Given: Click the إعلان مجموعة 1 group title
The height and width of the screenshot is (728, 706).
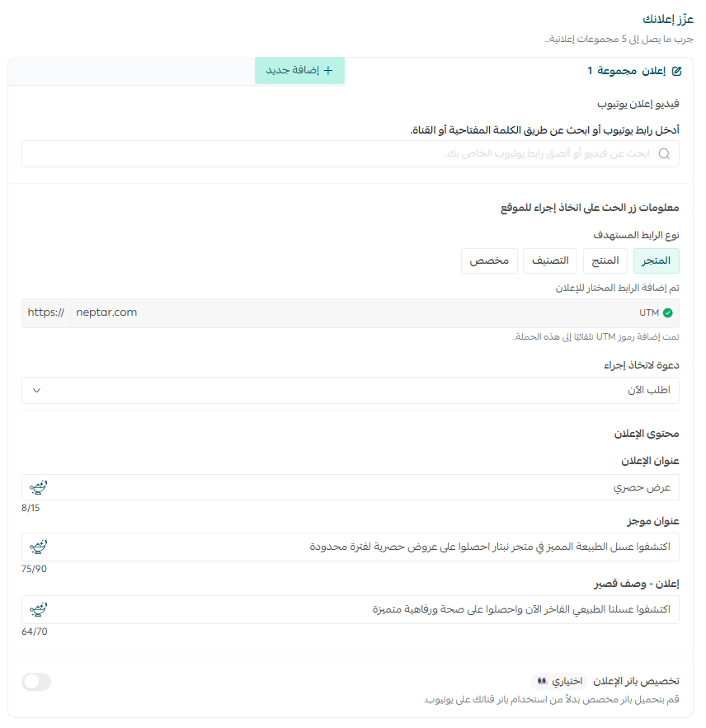Looking at the screenshot, I should click(626, 71).
